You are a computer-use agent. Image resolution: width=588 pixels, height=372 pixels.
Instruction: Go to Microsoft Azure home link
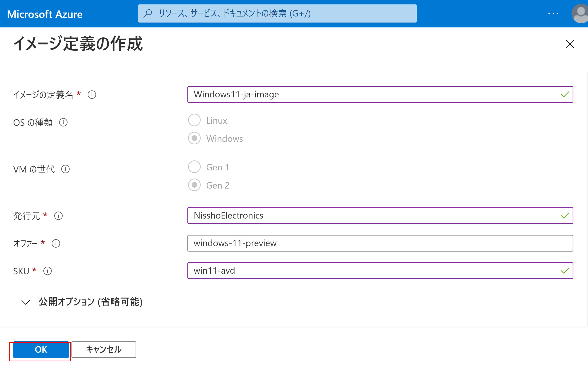click(45, 14)
